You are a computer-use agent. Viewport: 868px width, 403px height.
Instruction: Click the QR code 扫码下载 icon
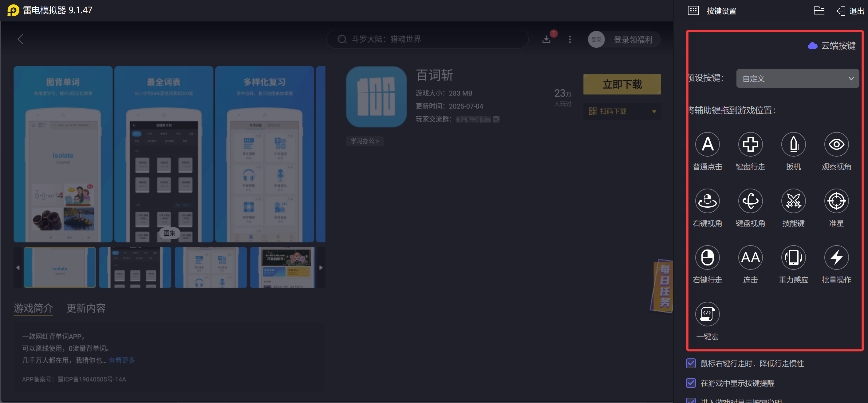point(592,111)
